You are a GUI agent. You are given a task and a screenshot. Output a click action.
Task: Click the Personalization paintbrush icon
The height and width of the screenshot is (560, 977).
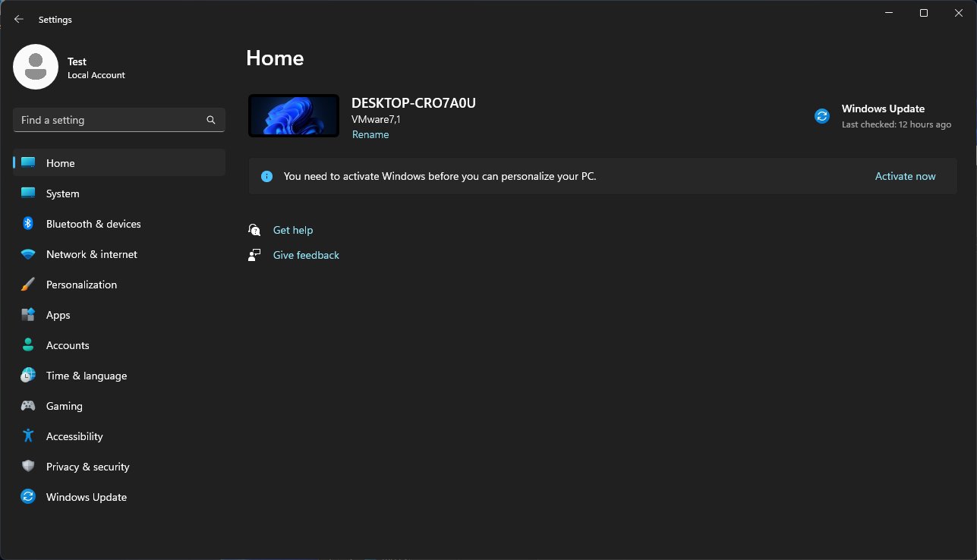28,285
